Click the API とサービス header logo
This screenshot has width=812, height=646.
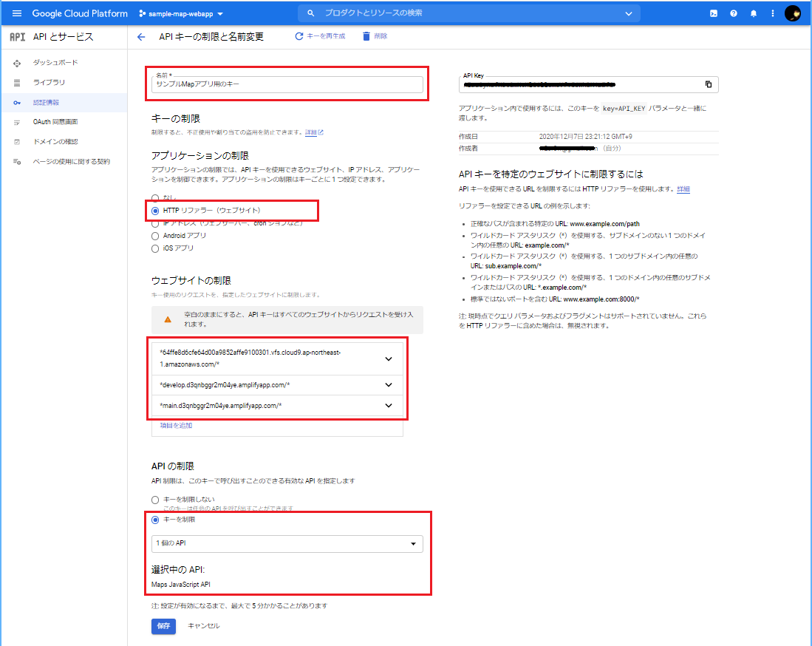point(18,37)
